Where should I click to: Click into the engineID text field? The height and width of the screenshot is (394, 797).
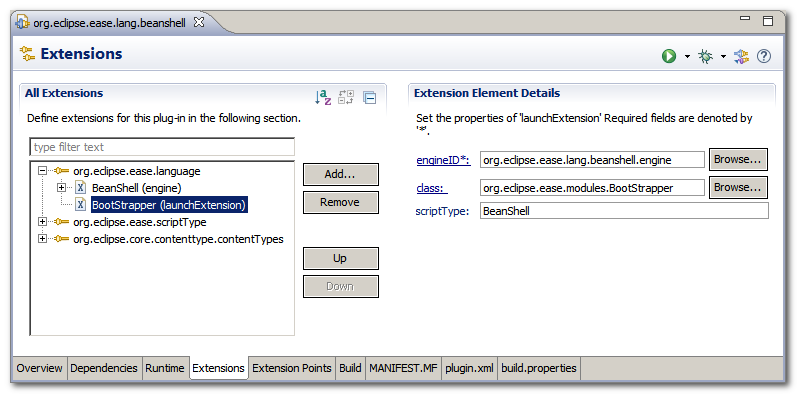[x=592, y=160]
